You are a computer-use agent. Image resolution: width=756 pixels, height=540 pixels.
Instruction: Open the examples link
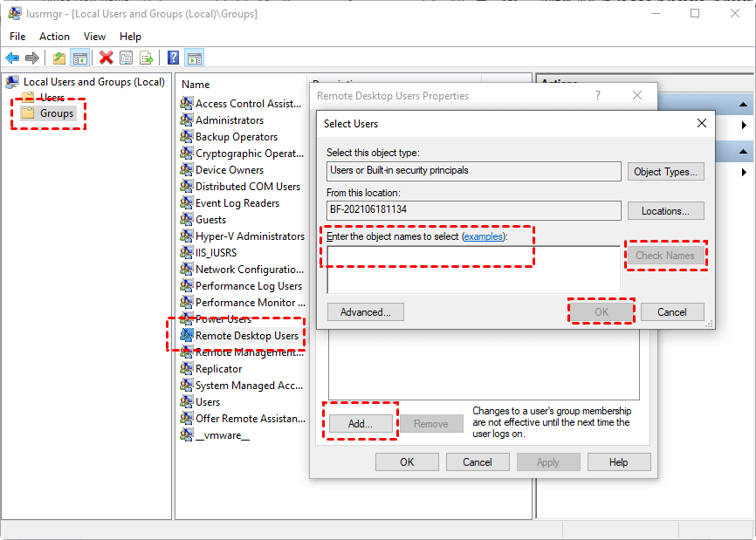(483, 236)
